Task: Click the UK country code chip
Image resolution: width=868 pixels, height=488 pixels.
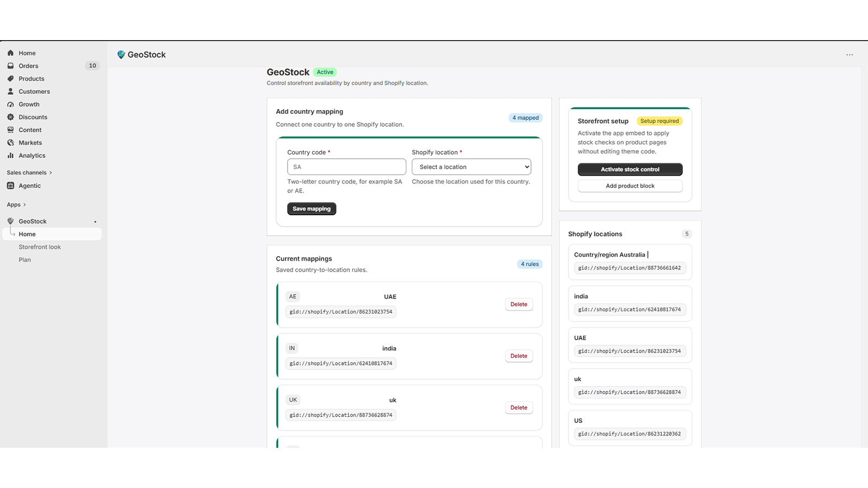Action: click(x=293, y=400)
